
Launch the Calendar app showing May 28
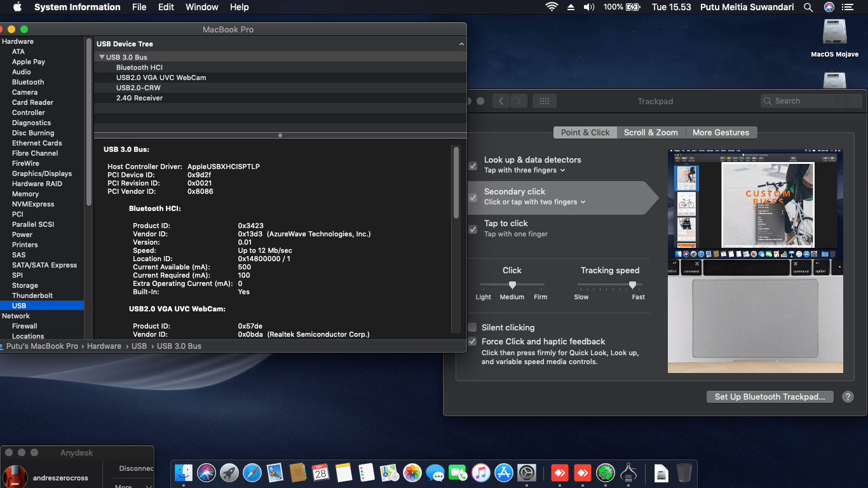321,473
